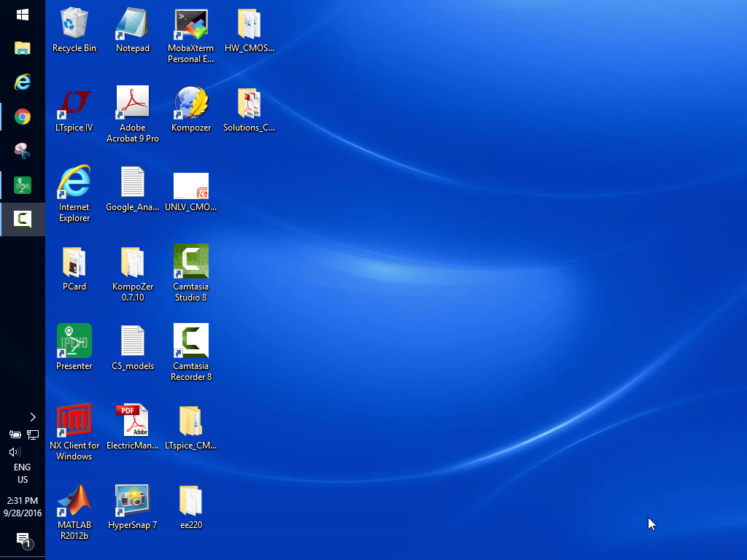Click NX Client for Windows icon

74,421
